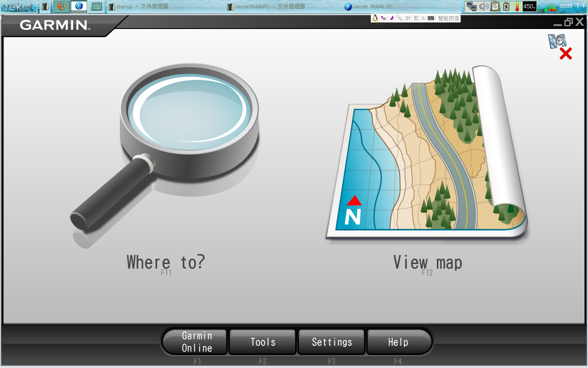
Task: Click the veket start menu button
Action: tap(18, 6)
